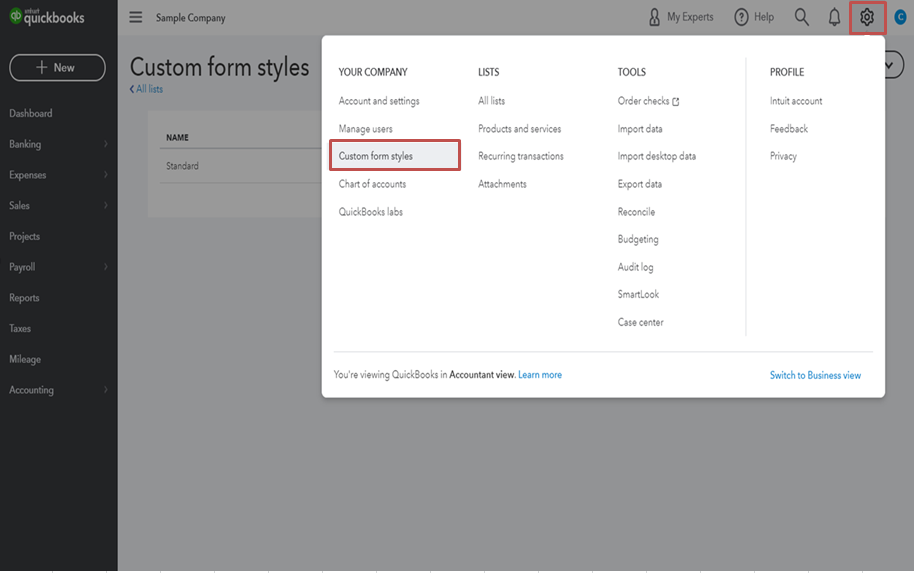The height and width of the screenshot is (573, 914).
Task: Expand the Accounting submenu chevron
Action: click(x=106, y=390)
